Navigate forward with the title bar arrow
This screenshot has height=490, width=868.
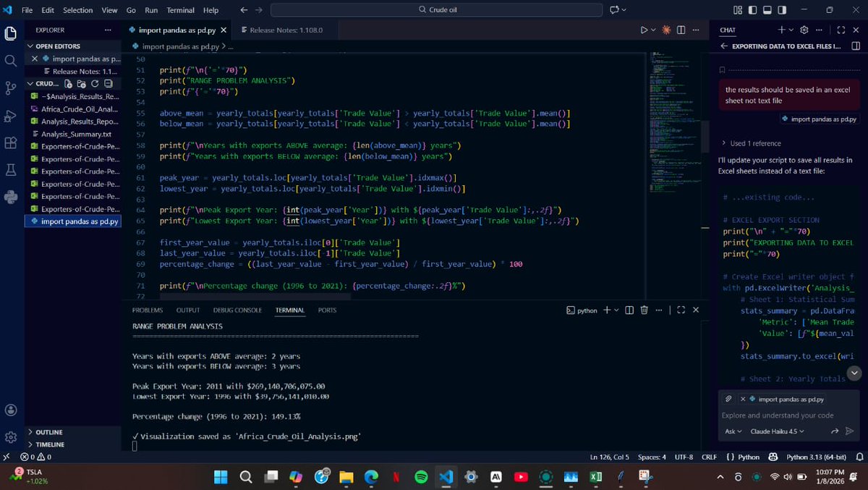coord(259,10)
